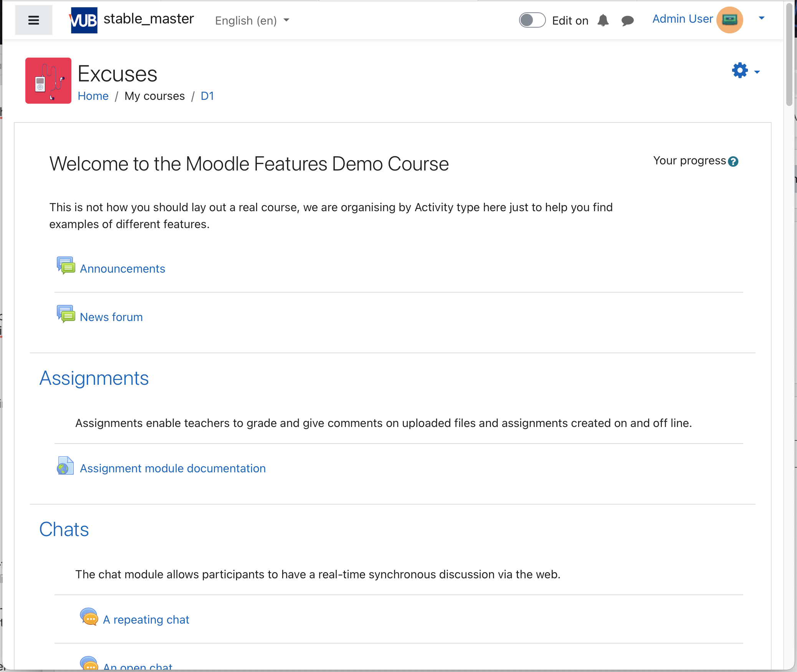Click the page vertical scrollbar
The image size is (797, 672).
tap(789, 54)
